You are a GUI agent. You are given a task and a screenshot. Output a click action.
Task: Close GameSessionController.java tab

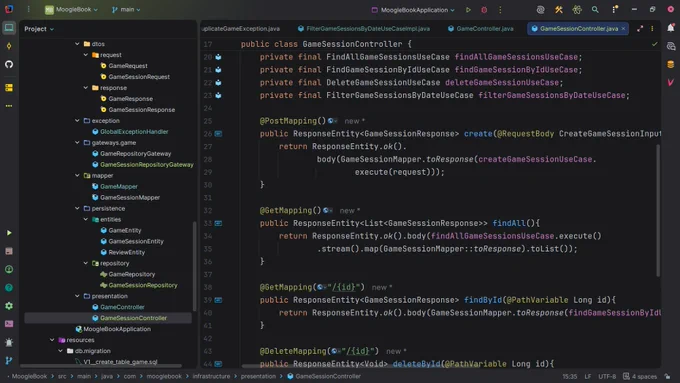coord(624,29)
